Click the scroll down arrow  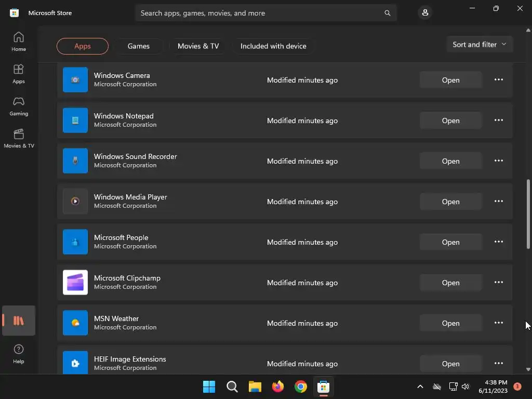528,369
